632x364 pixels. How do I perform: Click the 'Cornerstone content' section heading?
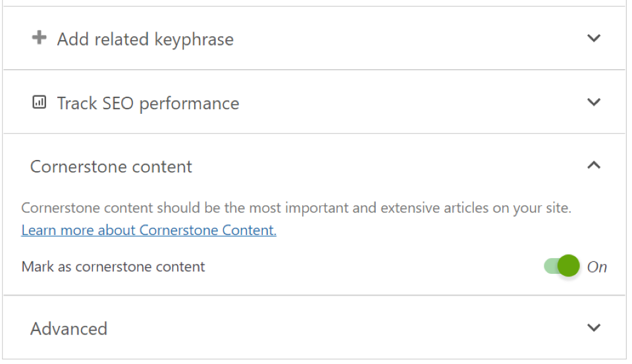(111, 167)
